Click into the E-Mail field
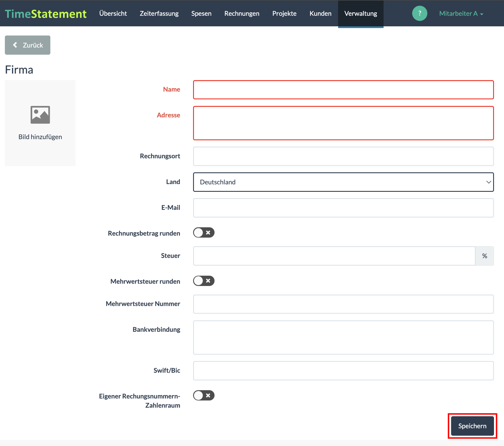The width and height of the screenshot is (504, 446). coord(343,208)
